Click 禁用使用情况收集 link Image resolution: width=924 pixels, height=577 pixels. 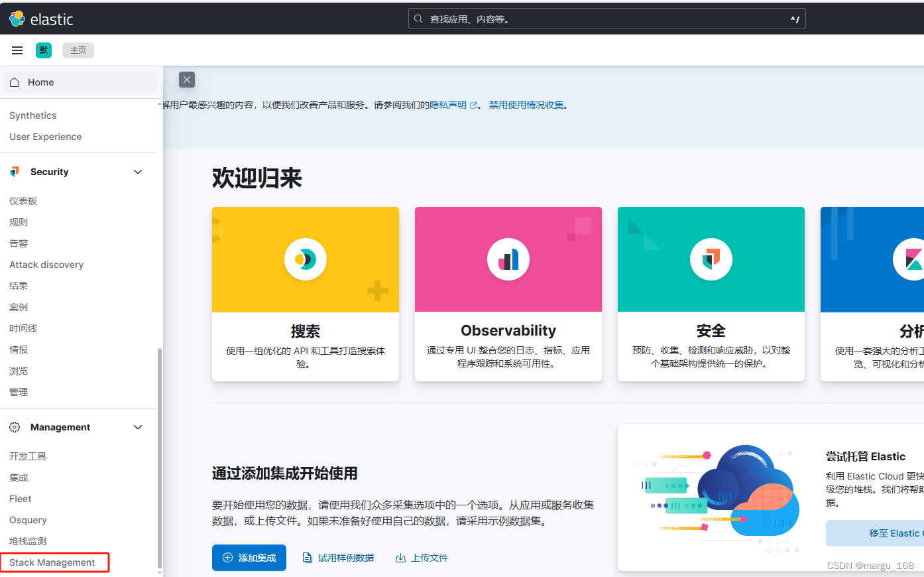point(527,105)
